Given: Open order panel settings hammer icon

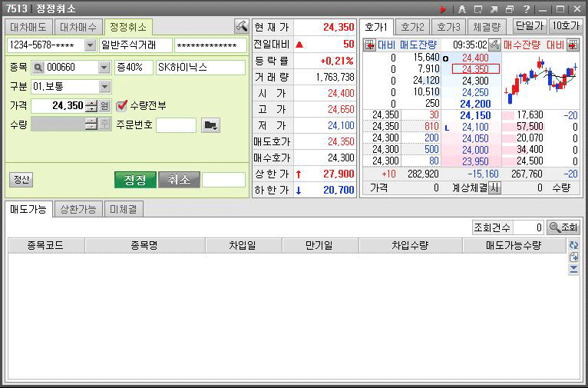Looking at the screenshot, I should coord(241,26).
